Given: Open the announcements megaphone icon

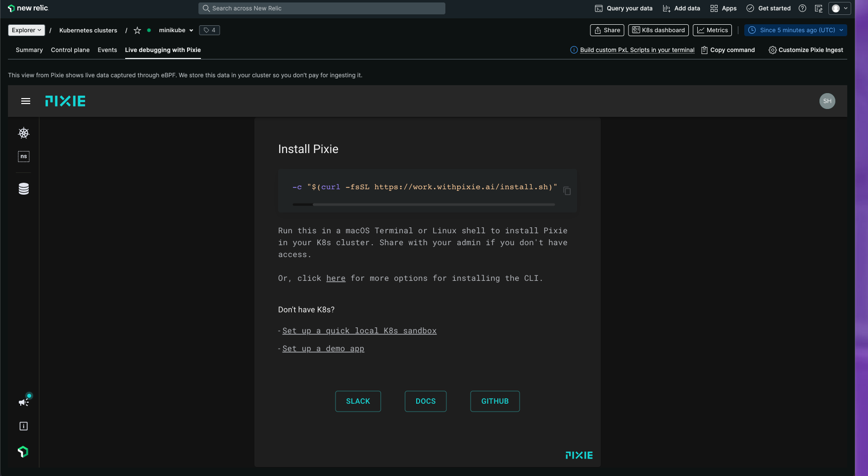Looking at the screenshot, I should [x=24, y=401].
